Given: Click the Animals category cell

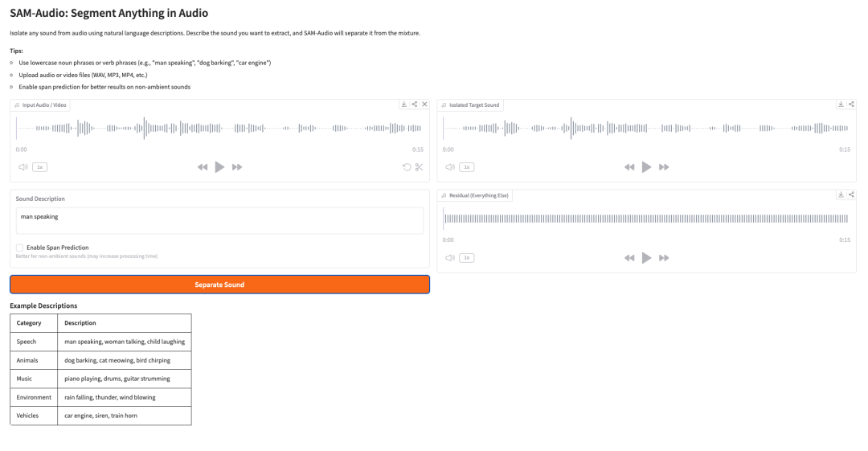Looking at the screenshot, I should coord(34,360).
